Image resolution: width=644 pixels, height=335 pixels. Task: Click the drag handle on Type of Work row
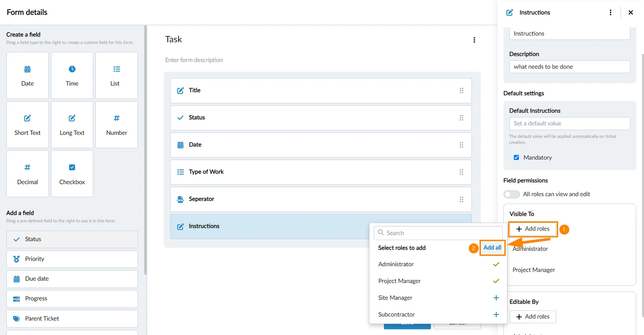[x=461, y=172]
